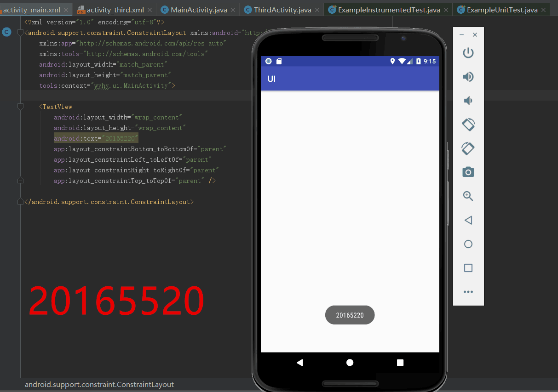Click fold marker at closing ConstraintLayout tag
558x392 pixels.
pos(20,202)
